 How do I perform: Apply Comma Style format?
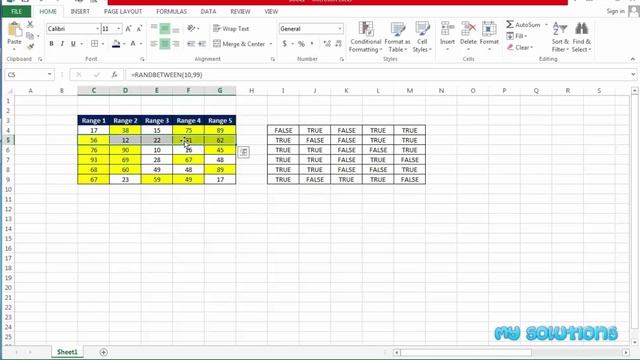pyautogui.click(x=312, y=44)
